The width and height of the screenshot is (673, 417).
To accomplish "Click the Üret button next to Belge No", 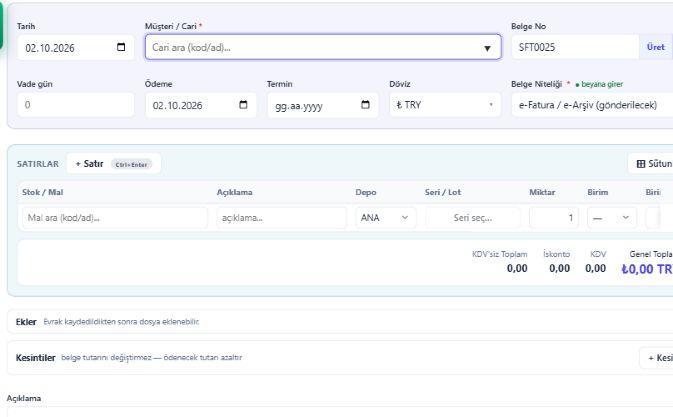I will point(655,47).
